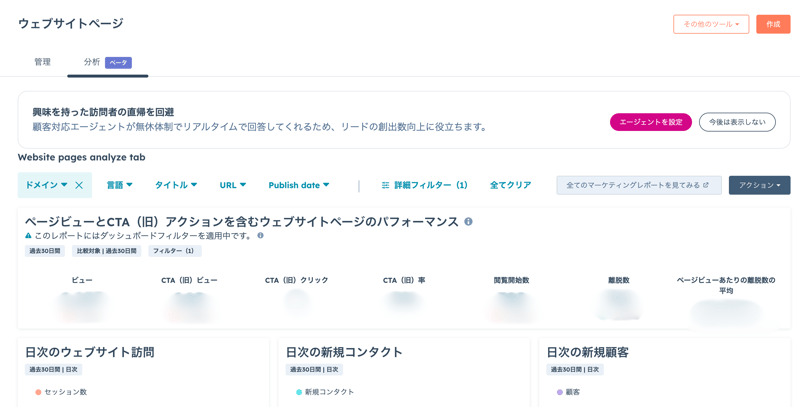This screenshot has width=800, height=407.
Task: Click the filter sliders icon of 詳細フィルター
Action: [x=385, y=185]
